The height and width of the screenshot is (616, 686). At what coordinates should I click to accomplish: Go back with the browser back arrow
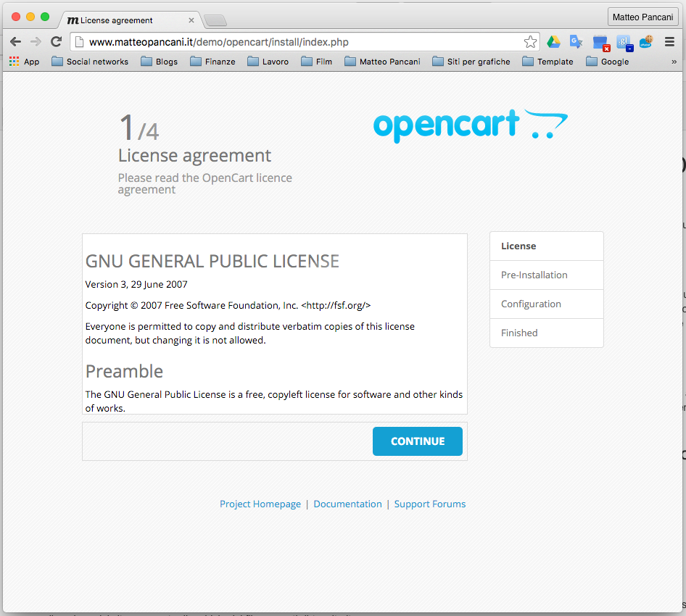(x=15, y=42)
